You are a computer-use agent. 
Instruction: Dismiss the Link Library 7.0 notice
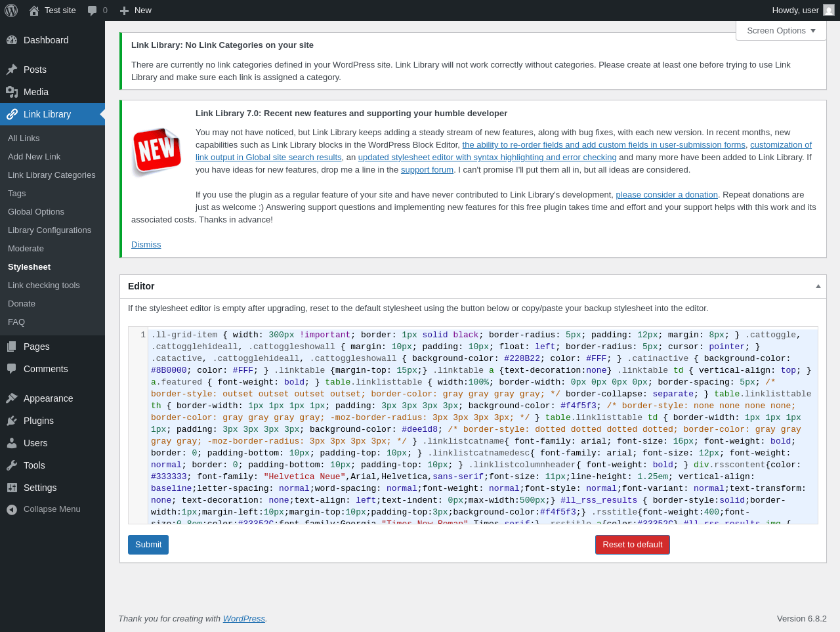pyautogui.click(x=146, y=245)
